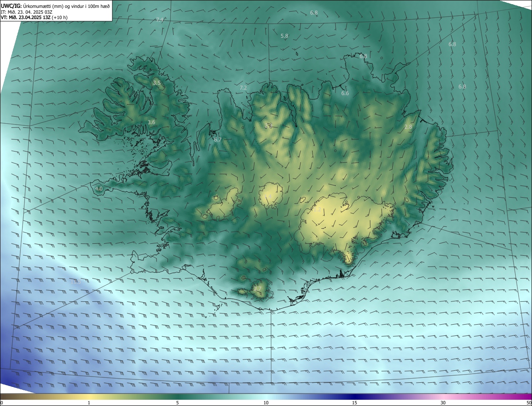The width and height of the screenshot is (532, 406).
Task: Click the 50 tick label on the color scale
Action: (x=529, y=403)
